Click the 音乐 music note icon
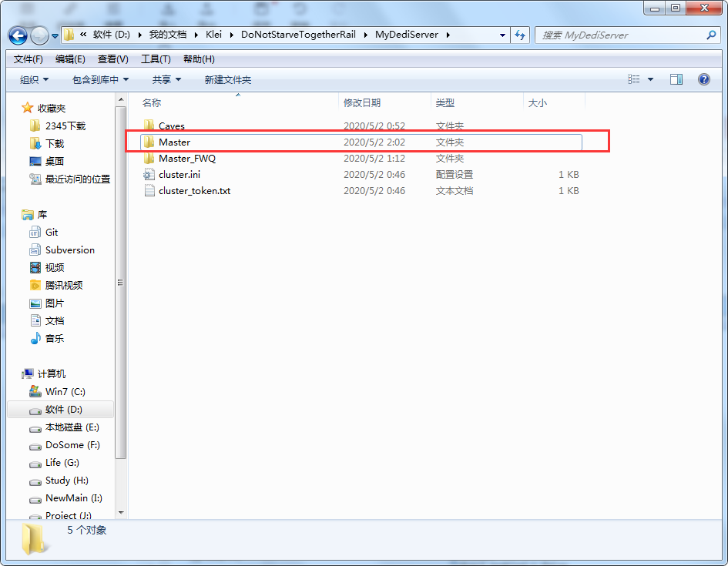 35,338
